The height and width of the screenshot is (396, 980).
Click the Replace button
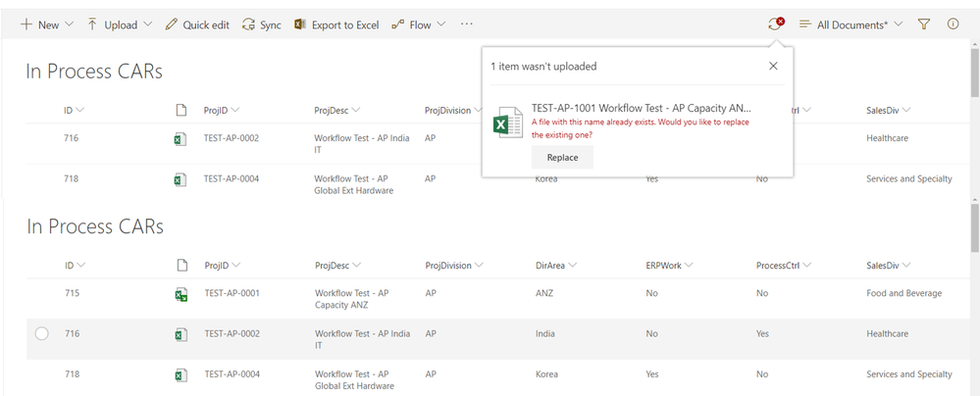[x=562, y=158]
